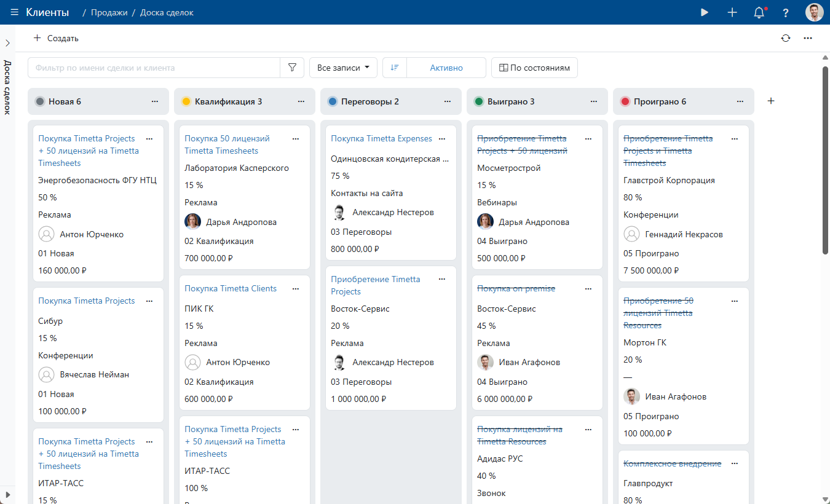Image resolution: width=830 pixels, height=504 pixels.
Task: Click the Создать button
Action: pos(56,38)
